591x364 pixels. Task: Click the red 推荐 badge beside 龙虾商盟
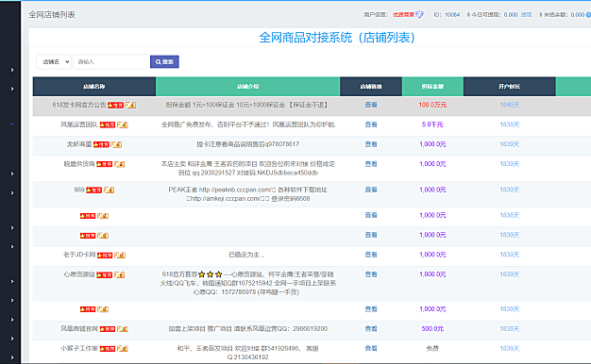coord(101,144)
